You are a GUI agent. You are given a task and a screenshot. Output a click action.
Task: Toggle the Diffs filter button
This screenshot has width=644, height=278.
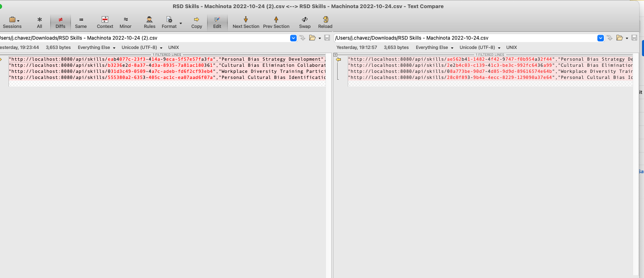60,22
